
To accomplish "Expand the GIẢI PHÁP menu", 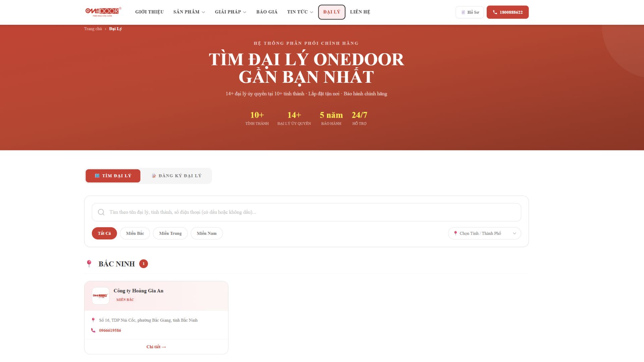I will point(230,12).
